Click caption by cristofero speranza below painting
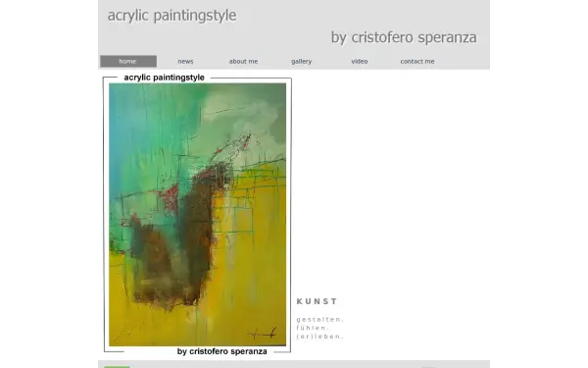Screen dimensions: 588x368 click(222, 351)
